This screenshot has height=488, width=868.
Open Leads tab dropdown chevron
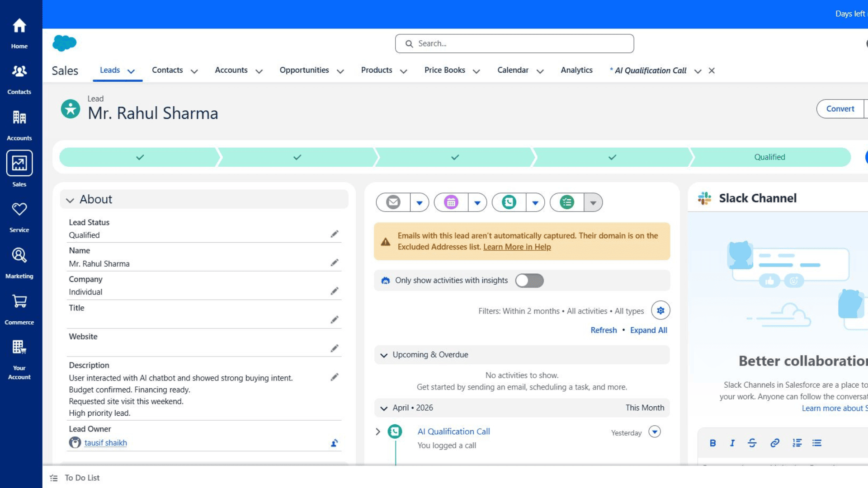point(131,71)
